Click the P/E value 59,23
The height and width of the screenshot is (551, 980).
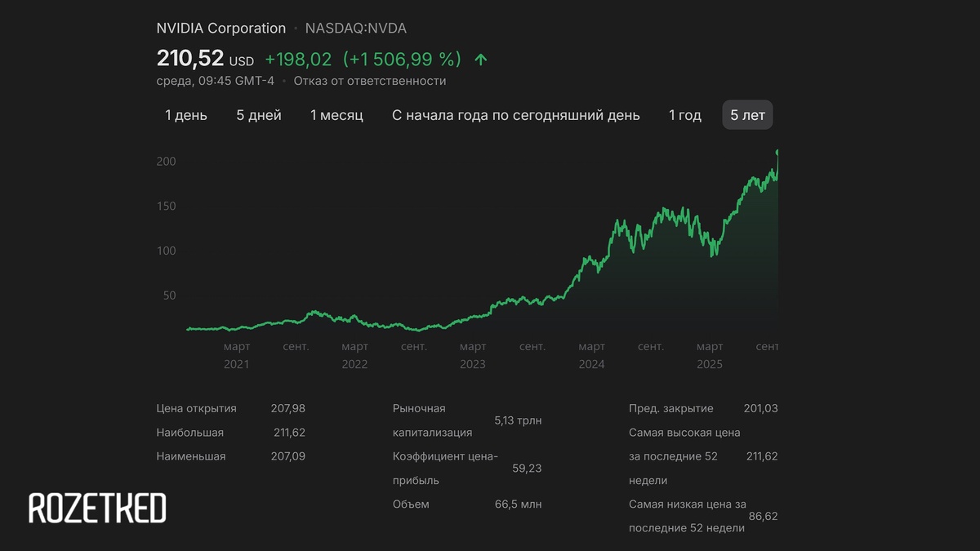527,469
